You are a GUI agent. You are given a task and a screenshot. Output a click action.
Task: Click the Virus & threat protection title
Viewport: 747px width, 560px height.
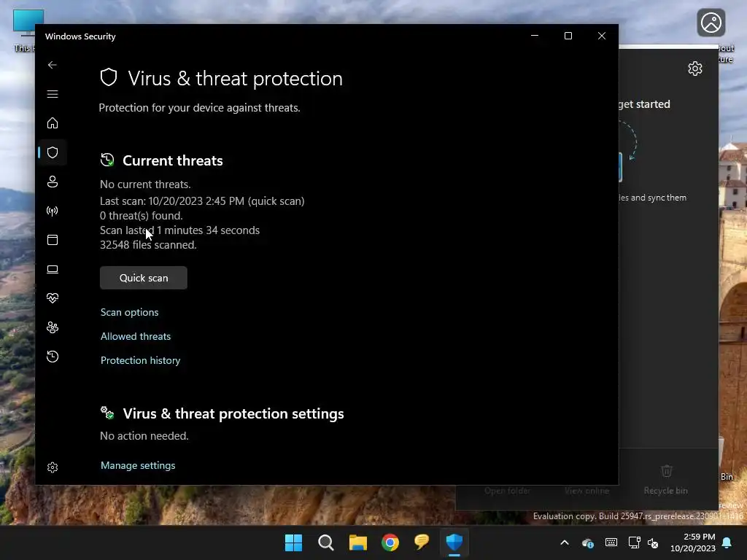236,78
